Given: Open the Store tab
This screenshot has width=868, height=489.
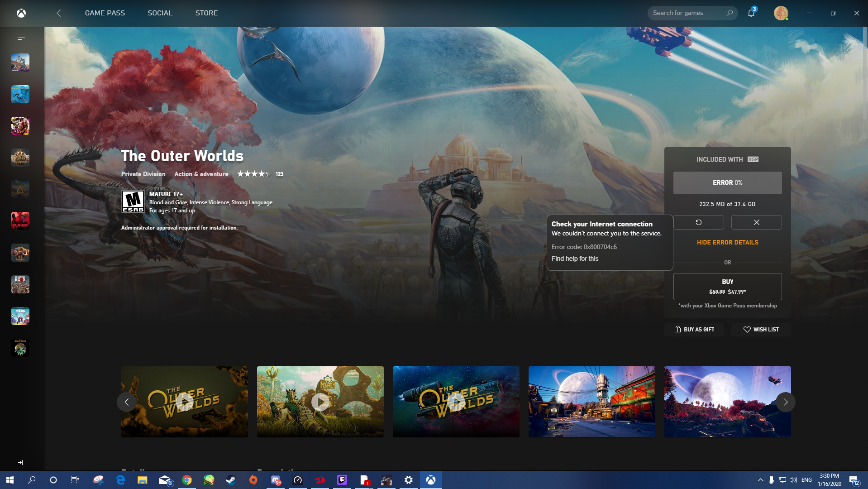Looking at the screenshot, I should (206, 13).
